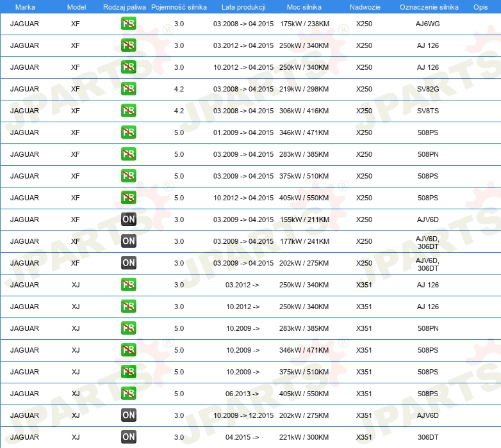Click the Model column header

[x=76, y=7]
